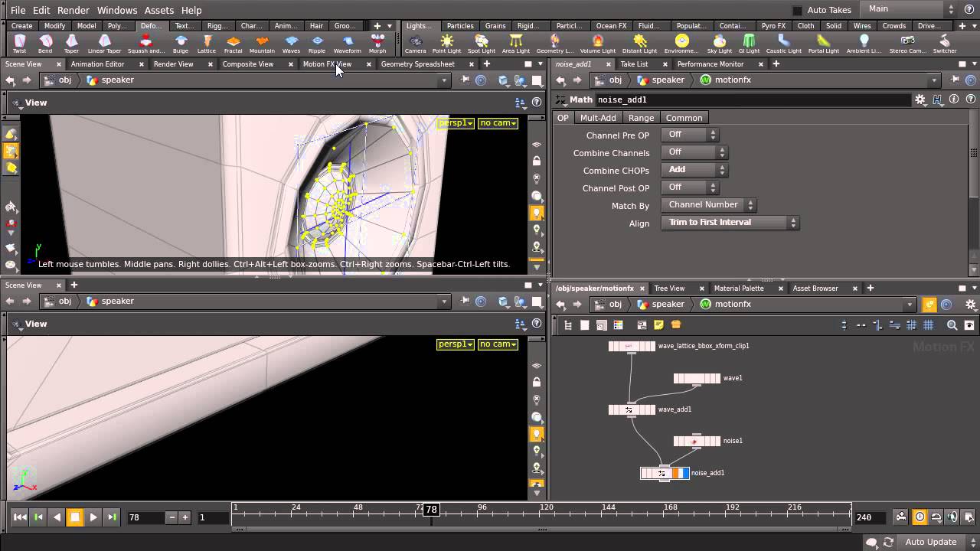This screenshot has width=980, height=551.
Task: Jump to the first frame
Action: point(20,517)
